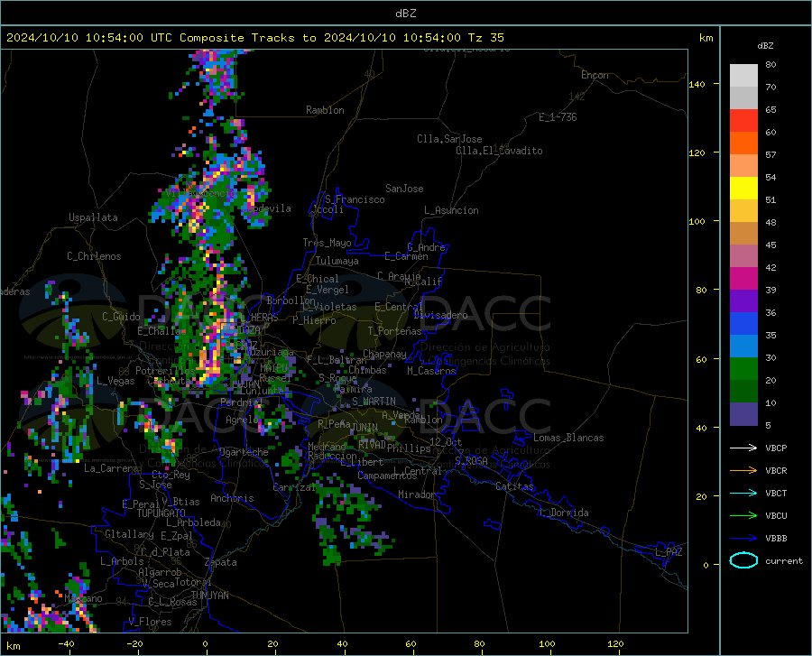This screenshot has height=656, width=812.
Task: Click the Tres_Mayo place label
Action: coord(327,243)
